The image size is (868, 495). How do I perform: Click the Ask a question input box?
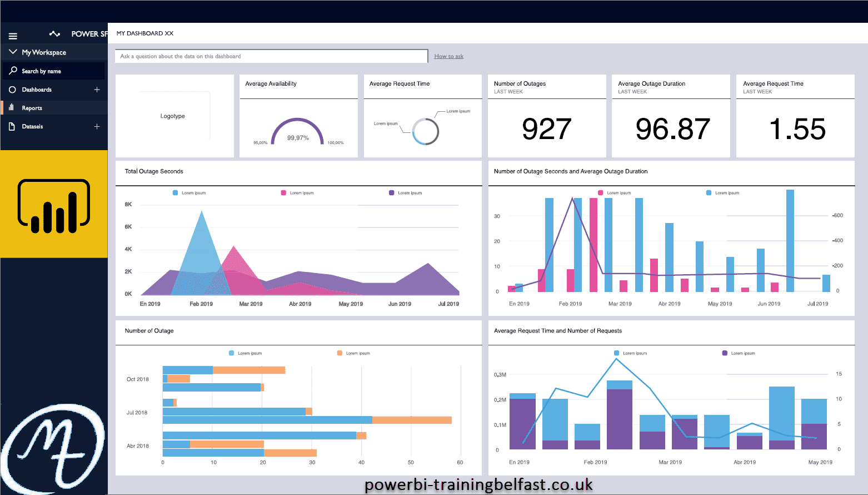pos(271,56)
